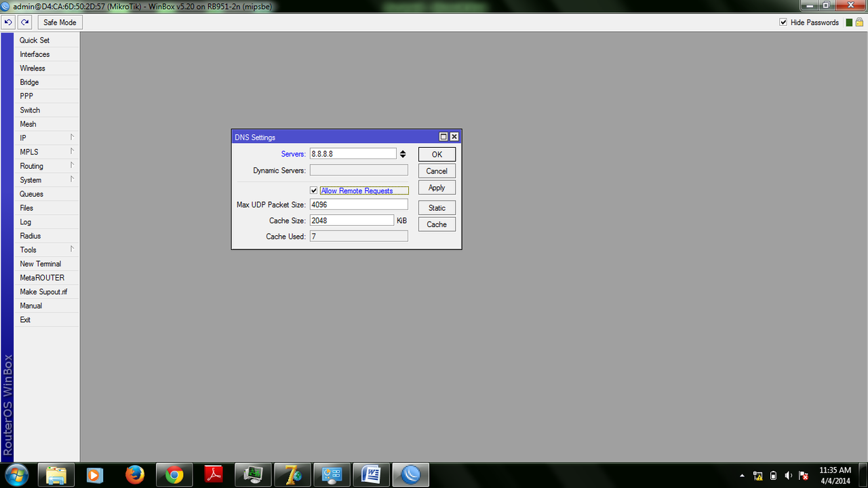Image resolution: width=868 pixels, height=488 pixels.
Task: Expand the Routing submenu
Action: pyautogui.click(x=47, y=166)
